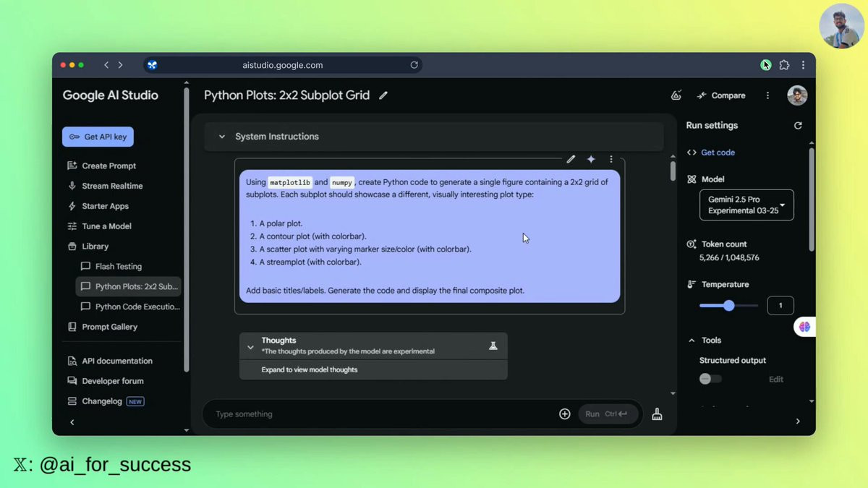Open API documentation link

click(110, 361)
